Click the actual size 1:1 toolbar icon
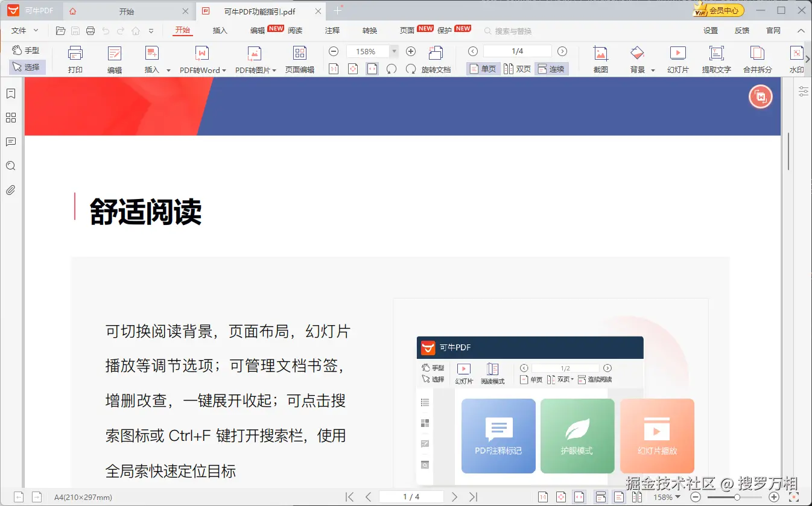 pyautogui.click(x=334, y=69)
